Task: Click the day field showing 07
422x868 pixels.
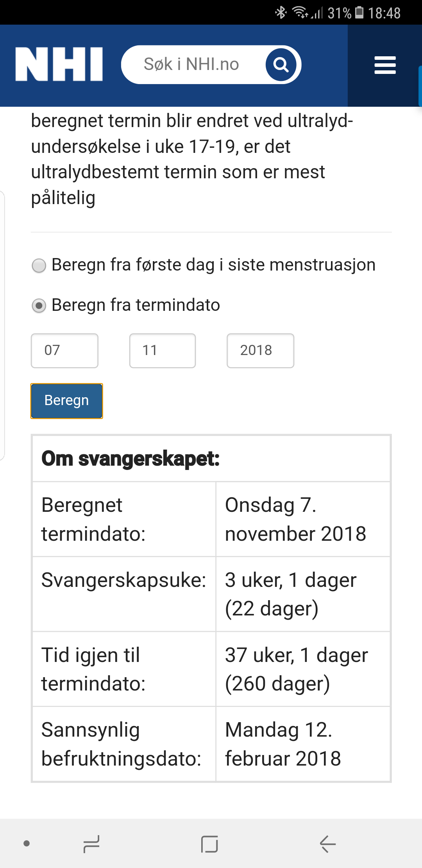Action: 64,350
